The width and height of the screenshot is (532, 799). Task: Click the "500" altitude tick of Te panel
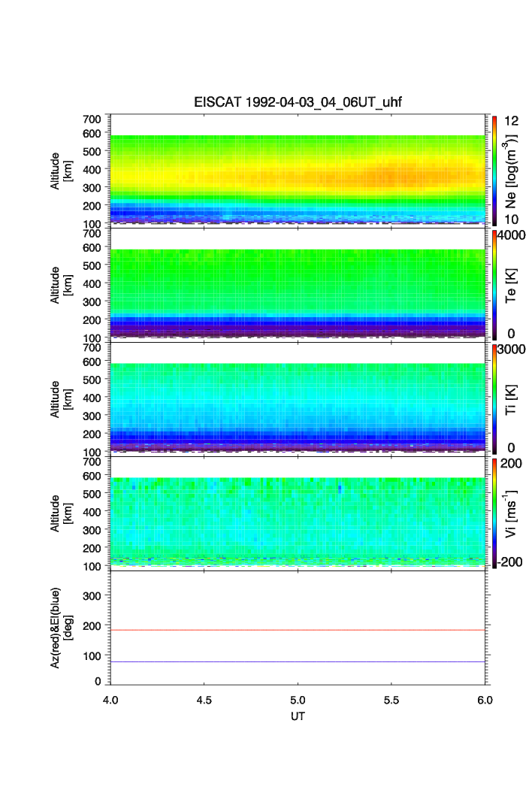pyautogui.click(x=92, y=265)
